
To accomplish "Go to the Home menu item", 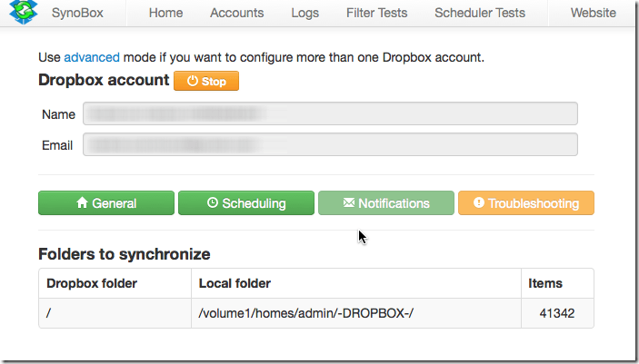I will 165,13.
